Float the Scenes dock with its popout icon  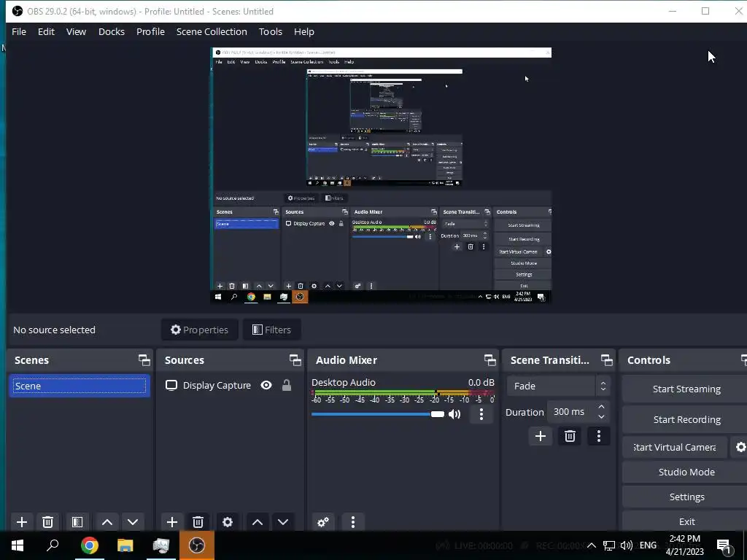[x=144, y=360]
